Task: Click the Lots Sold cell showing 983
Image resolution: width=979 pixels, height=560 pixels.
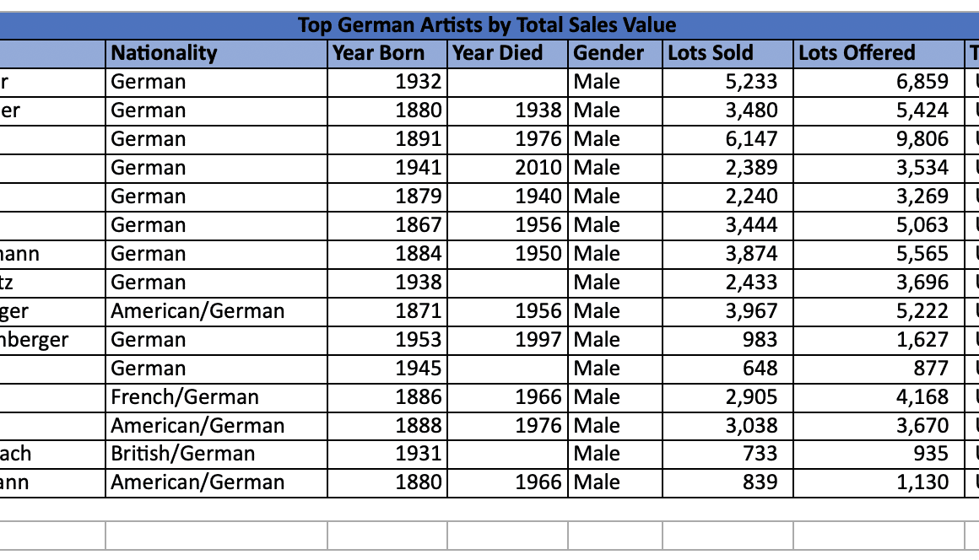Action: coord(727,340)
